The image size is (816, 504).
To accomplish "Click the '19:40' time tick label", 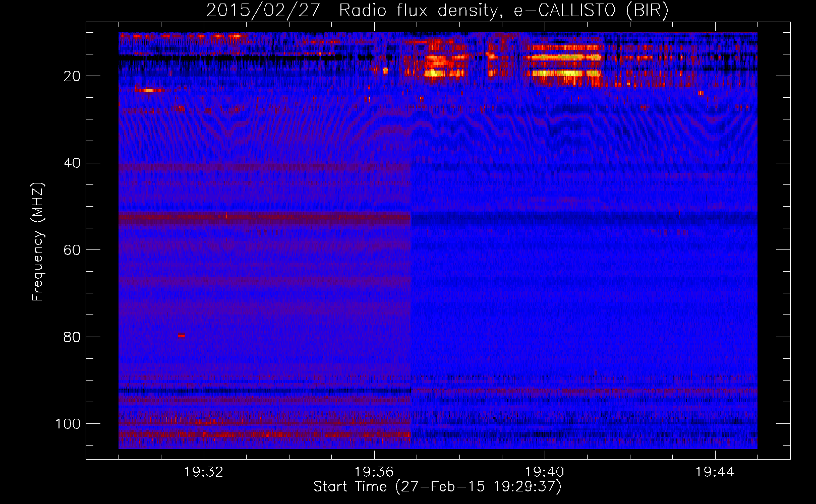I will pos(544,472).
